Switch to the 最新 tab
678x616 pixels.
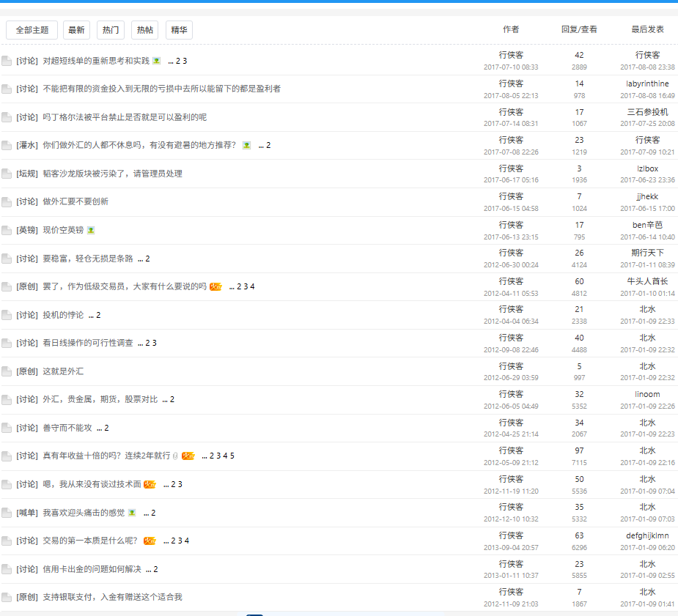coord(76,30)
